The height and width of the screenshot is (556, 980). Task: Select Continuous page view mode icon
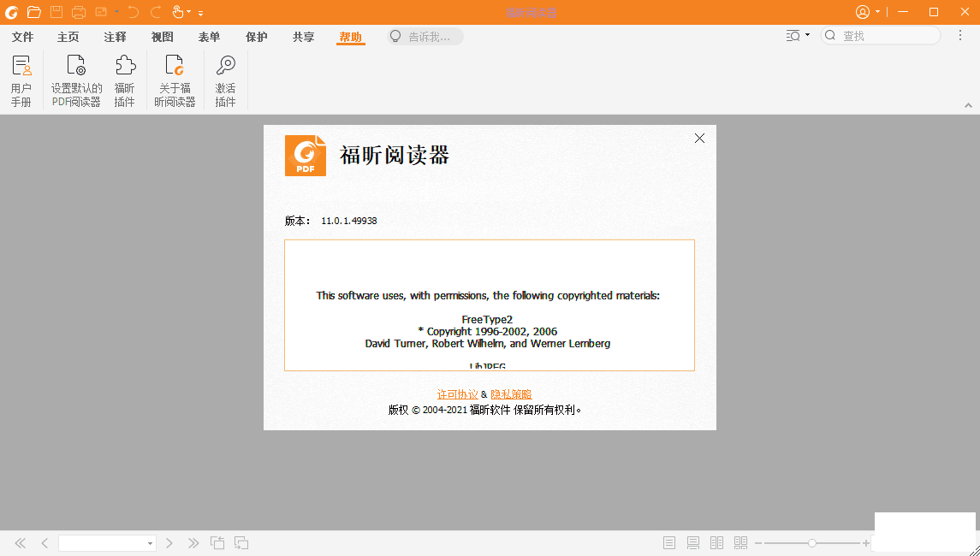[693, 543]
